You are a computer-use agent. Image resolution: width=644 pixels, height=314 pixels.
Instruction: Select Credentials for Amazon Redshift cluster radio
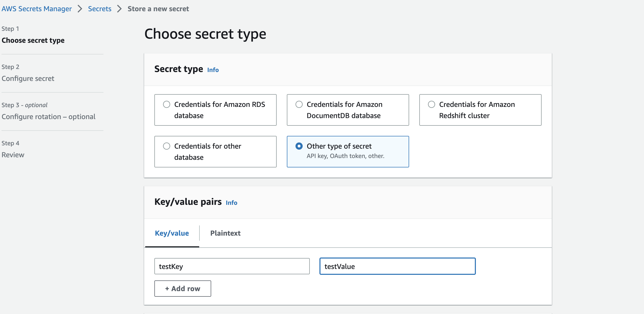coord(432,104)
